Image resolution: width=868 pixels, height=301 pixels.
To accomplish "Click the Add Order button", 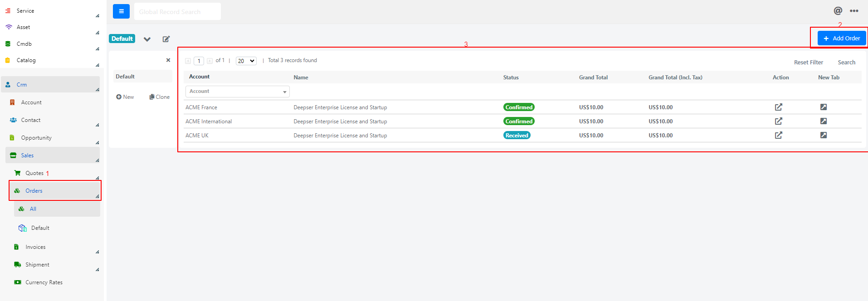I will 842,38.
